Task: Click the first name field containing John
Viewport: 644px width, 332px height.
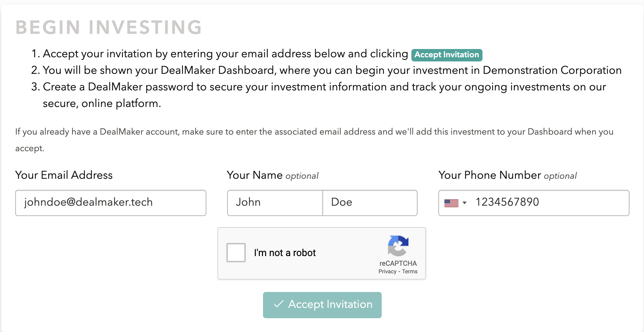Action: pyautogui.click(x=275, y=203)
